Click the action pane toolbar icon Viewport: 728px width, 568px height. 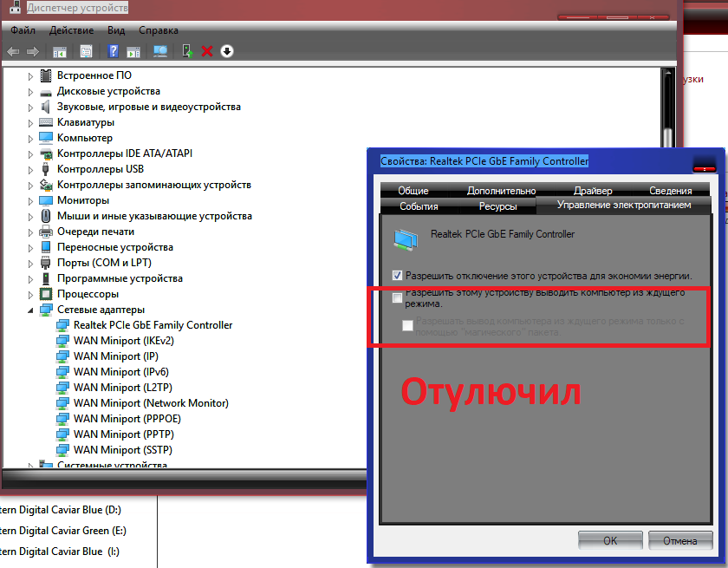point(133,51)
